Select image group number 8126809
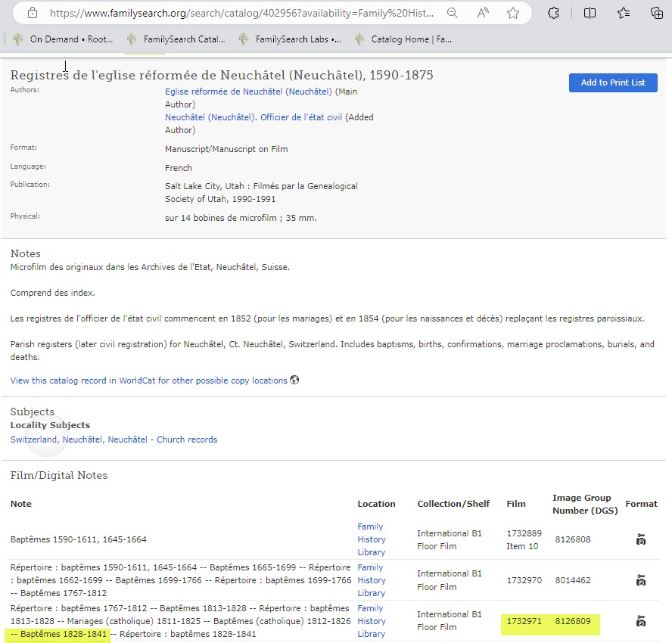This screenshot has height=643, width=672. coord(573,621)
